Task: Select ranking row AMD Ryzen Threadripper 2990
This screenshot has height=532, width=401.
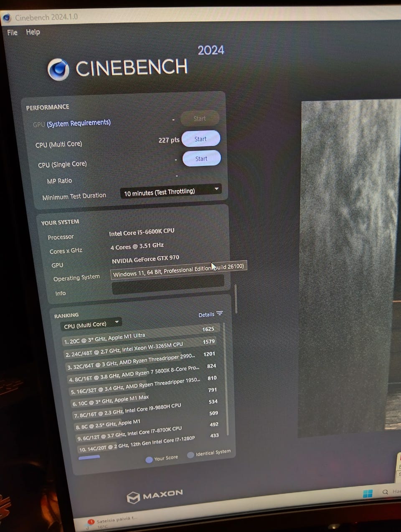Action: click(142, 361)
